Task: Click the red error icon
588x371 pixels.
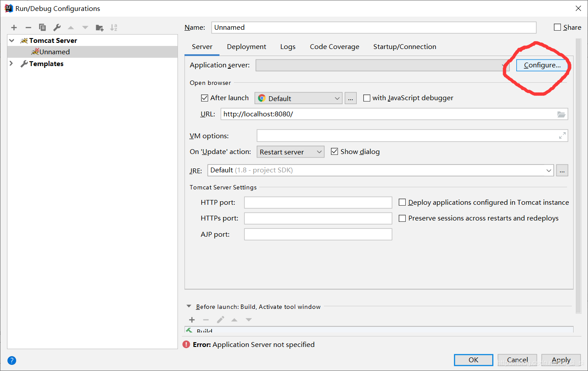Action: [187, 344]
